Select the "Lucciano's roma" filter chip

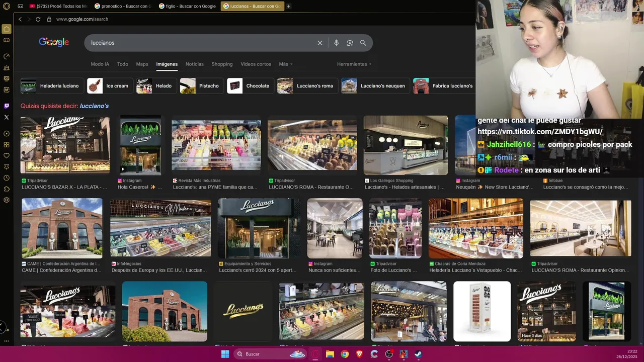[x=307, y=86]
